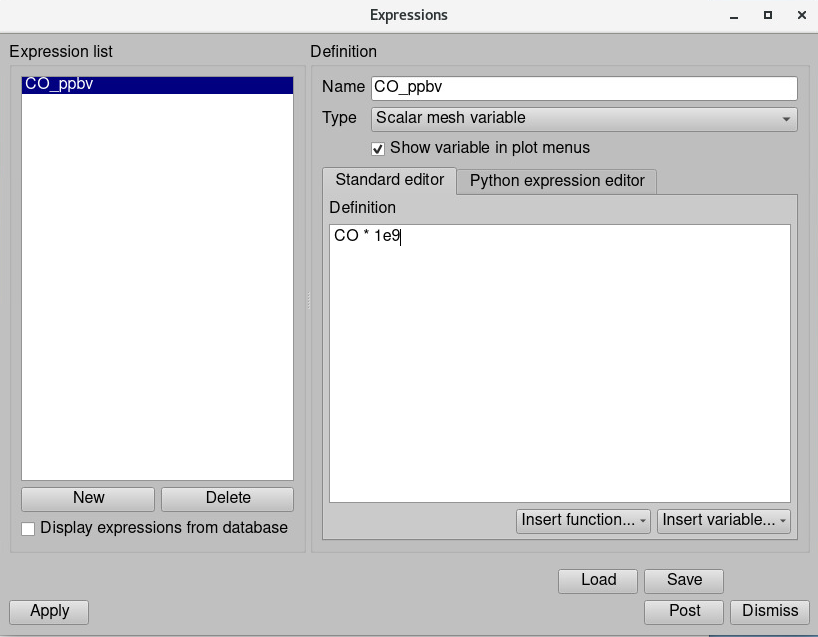
Task: Expand the Insert function menu
Action: (584, 520)
